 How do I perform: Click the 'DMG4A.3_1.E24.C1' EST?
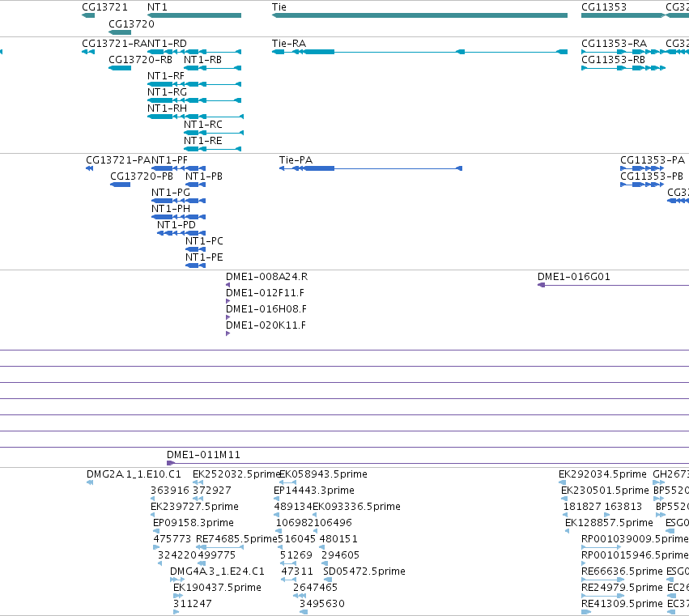177,580
